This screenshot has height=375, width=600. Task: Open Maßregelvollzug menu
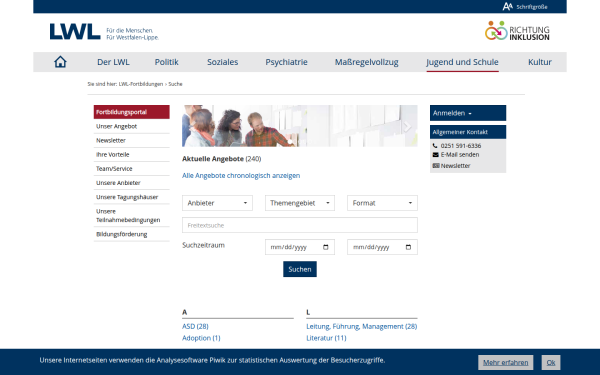click(x=367, y=62)
